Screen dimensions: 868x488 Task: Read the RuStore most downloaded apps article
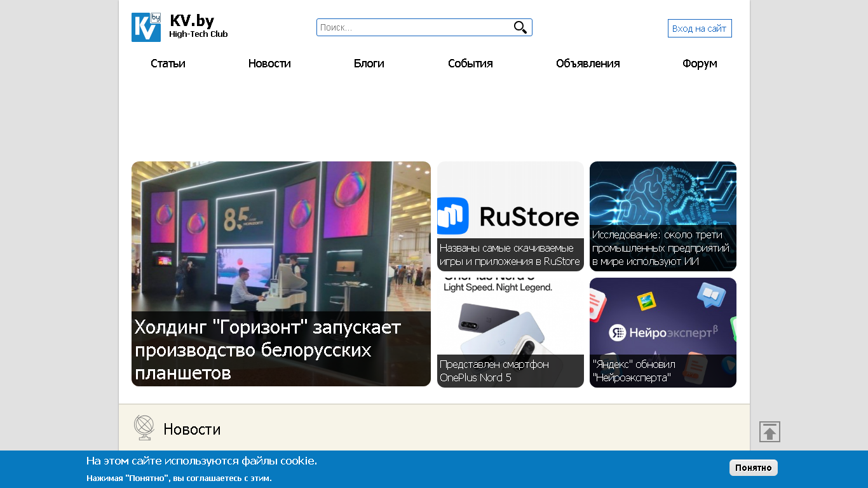[x=510, y=255]
